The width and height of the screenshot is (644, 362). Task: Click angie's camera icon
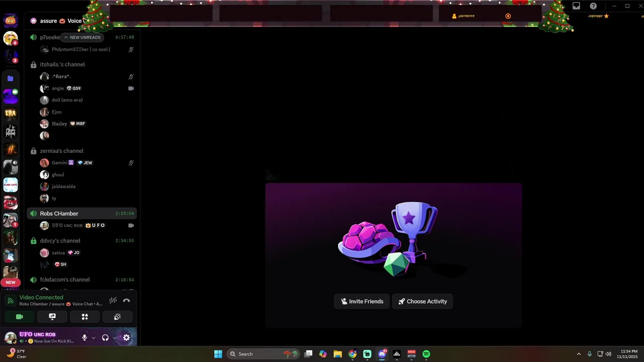coord(131,88)
